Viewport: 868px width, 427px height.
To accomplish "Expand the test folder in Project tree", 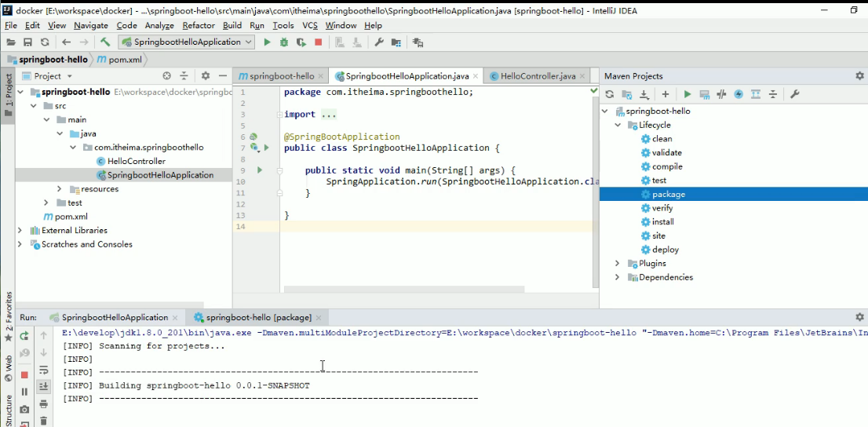I will point(46,203).
